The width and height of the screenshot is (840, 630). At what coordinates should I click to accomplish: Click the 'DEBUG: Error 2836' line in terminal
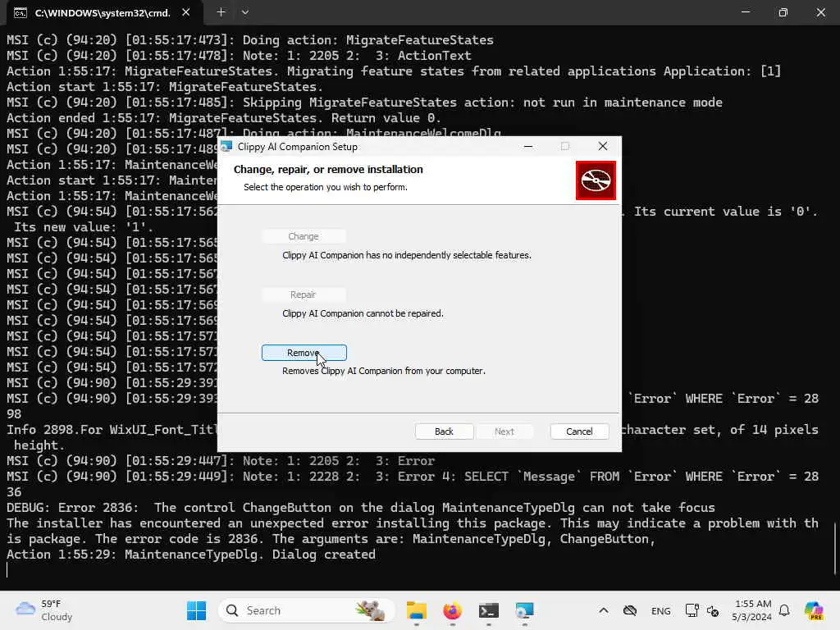[361, 507]
